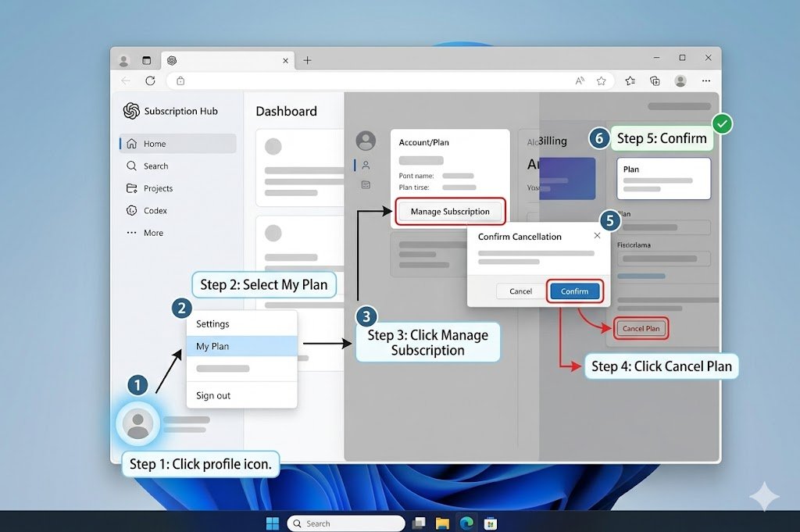
Task: Click the site info lock icon
Action: [180, 80]
